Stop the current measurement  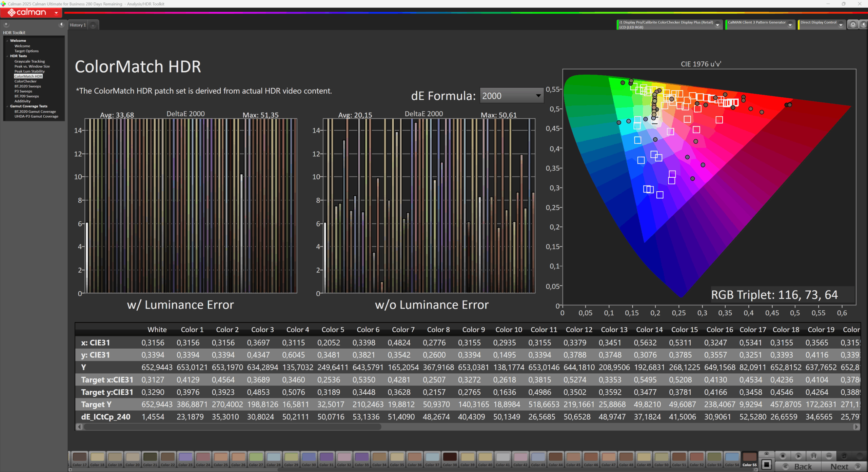click(x=783, y=456)
